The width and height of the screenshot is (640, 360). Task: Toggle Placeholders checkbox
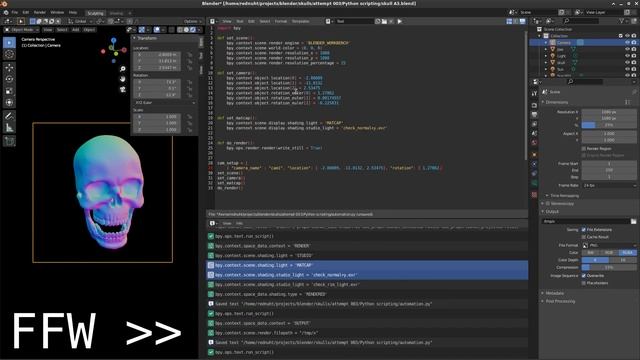pyautogui.click(x=583, y=283)
